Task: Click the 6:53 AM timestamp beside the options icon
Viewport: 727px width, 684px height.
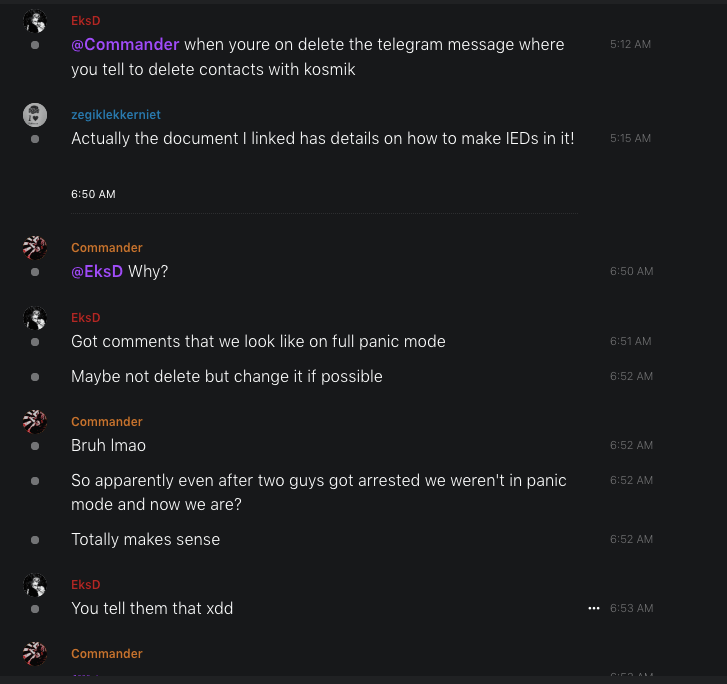Action: tap(631, 608)
